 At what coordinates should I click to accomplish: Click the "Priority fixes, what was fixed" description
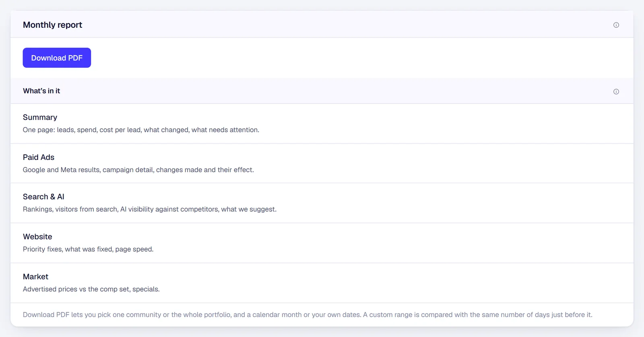[88, 249]
